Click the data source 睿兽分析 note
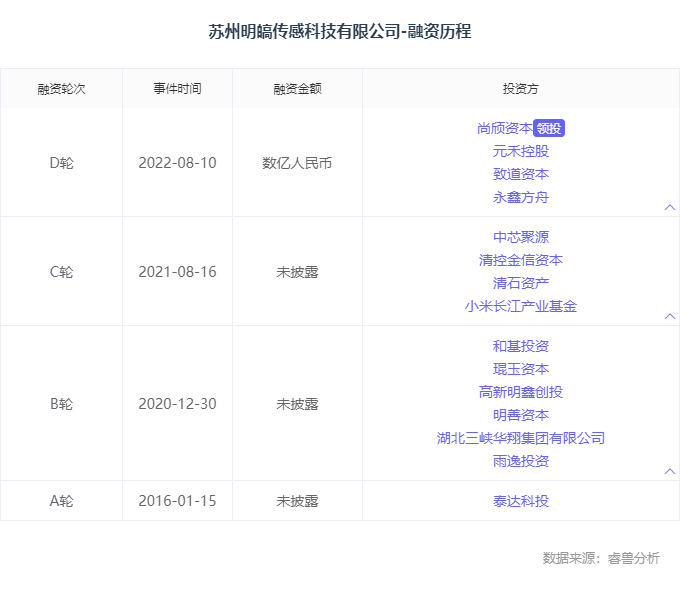Screen dimensions: 680x594 [x=601, y=558]
